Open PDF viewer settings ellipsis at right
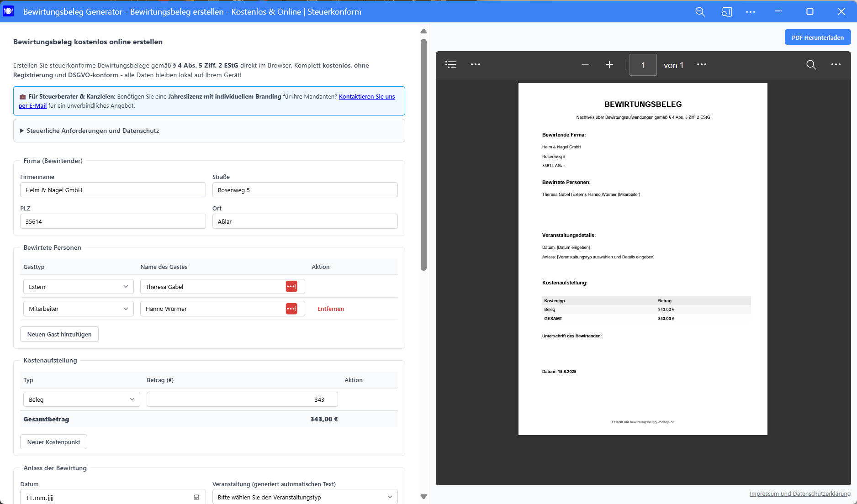This screenshot has width=857, height=504. [836, 64]
